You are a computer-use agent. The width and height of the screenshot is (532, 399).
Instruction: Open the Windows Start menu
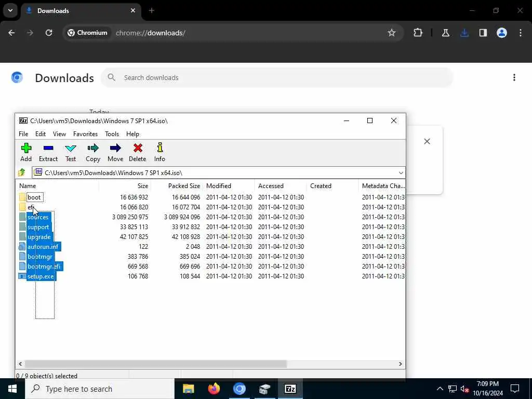[x=12, y=389]
